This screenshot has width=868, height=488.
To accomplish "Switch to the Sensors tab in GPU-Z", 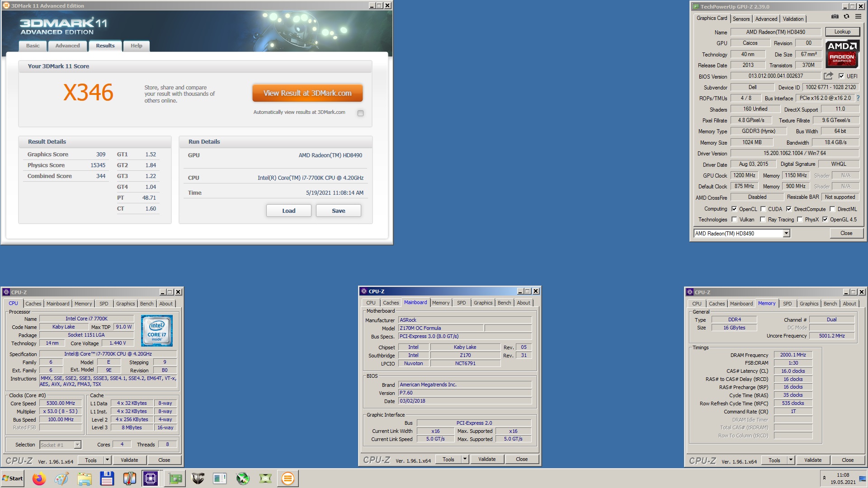I will pyautogui.click(x=741, y=19).
